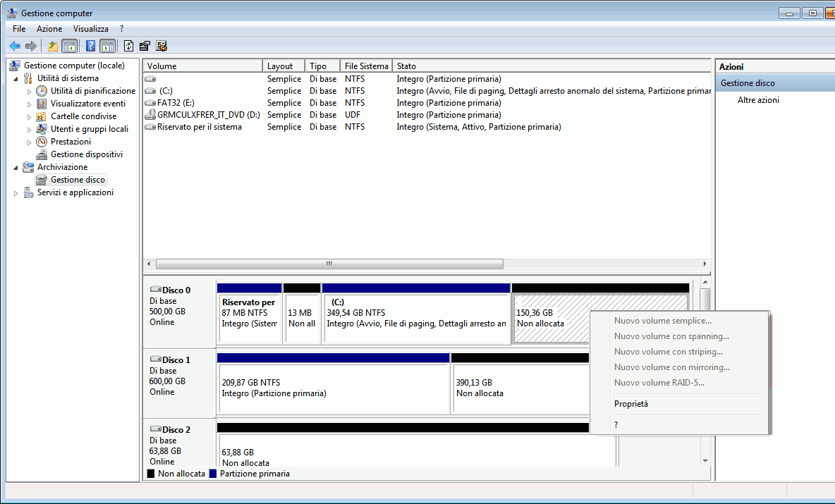
Task: Choose Nuovo volume RAID-5... in context menu
Action: [x=680, y=383]
